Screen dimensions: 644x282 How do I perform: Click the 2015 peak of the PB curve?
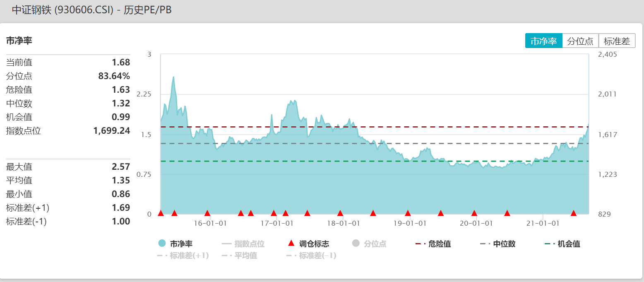coord(174,77)
